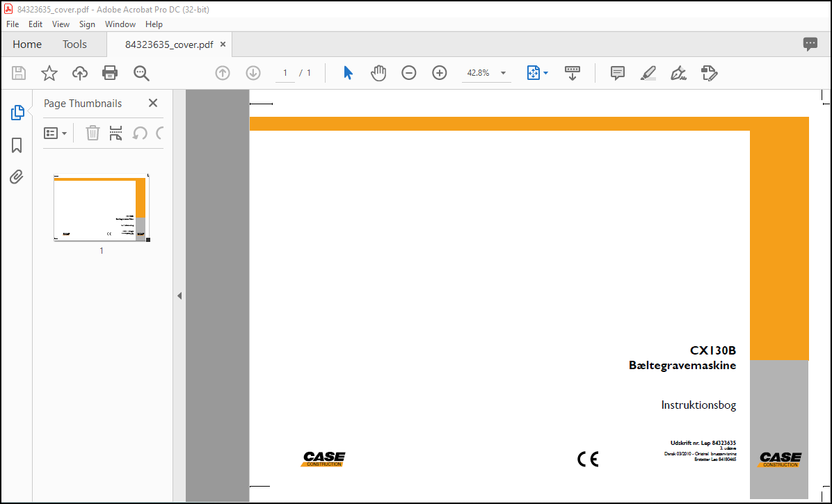Rotate page counterclockwise
This screenshot has width=832, height=504.
[x=140, y=133]
